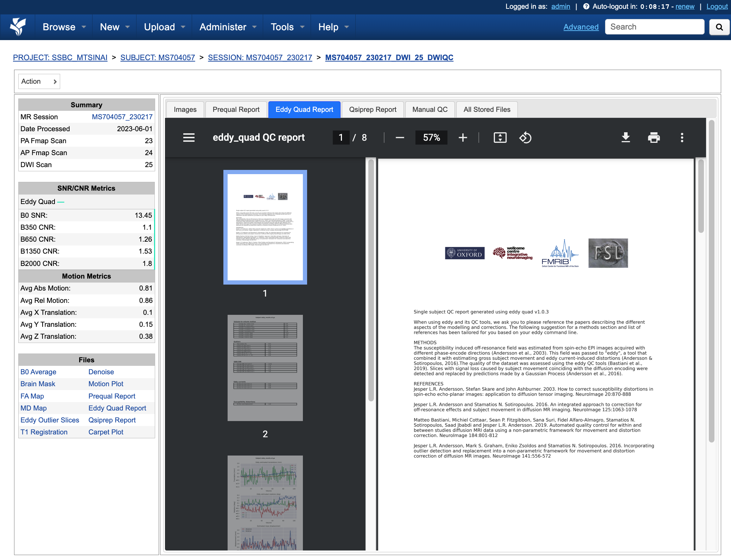The width and height of the screenshot is (731, 560).
Task: Click the XNAT home logo
Action: 18,27
